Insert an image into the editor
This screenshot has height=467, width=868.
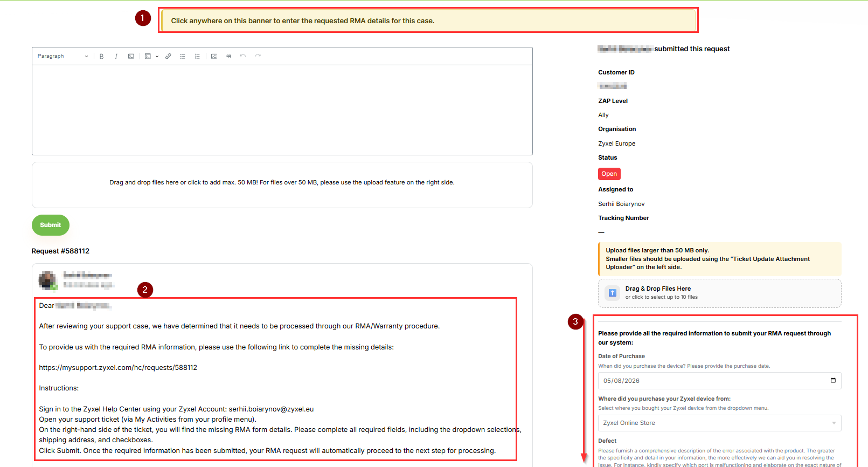pyautogui.click(x=214, y=56)
